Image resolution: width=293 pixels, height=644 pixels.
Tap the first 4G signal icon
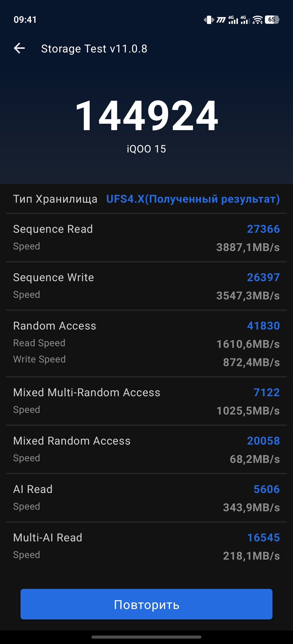(x=233, y=20)
